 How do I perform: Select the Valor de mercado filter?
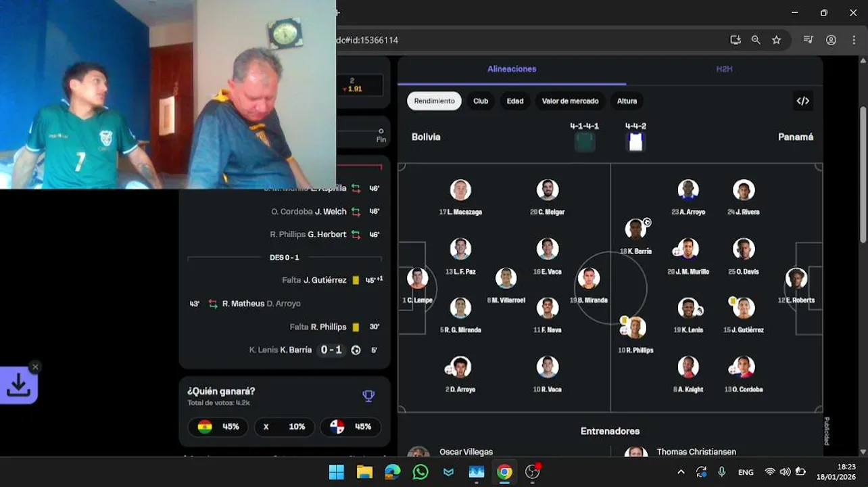pyautogui.click(x=570, y=101)
